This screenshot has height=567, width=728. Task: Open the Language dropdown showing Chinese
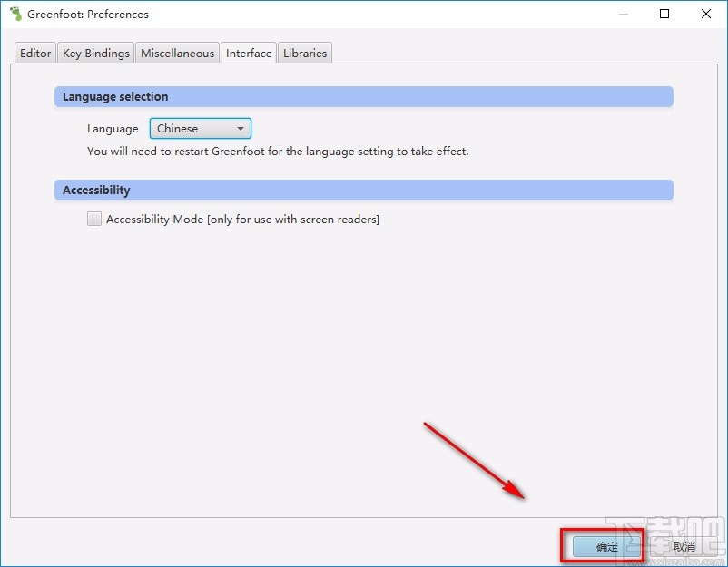[x=200, y=129]
